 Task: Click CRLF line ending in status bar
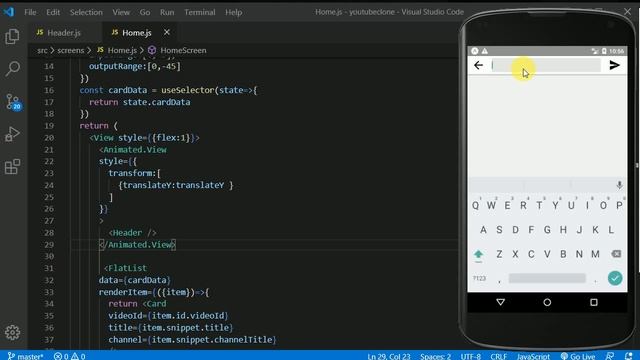click(x=498, y=356)
